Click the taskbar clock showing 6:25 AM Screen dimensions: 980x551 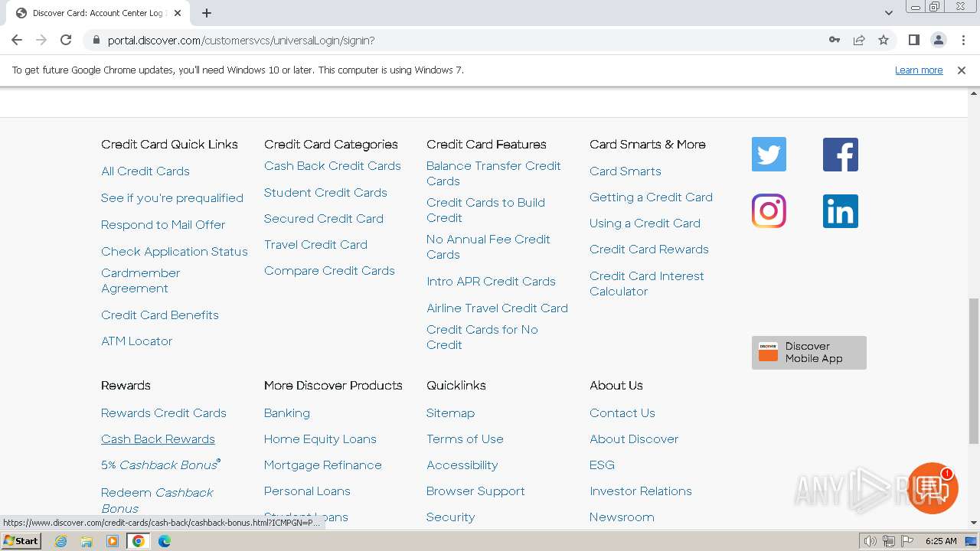point(941,541)
